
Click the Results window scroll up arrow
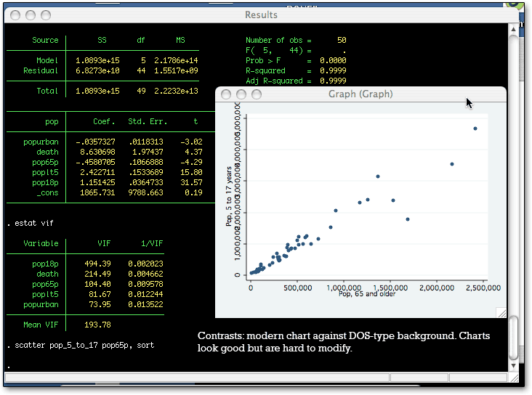(513, 30)
